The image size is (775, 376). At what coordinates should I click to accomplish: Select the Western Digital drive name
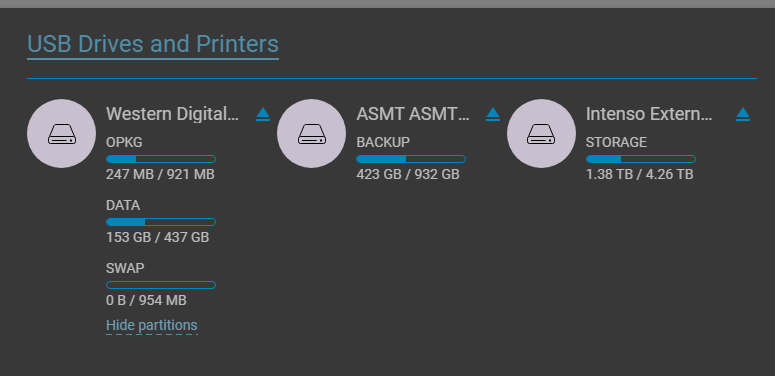click(172, 114)
